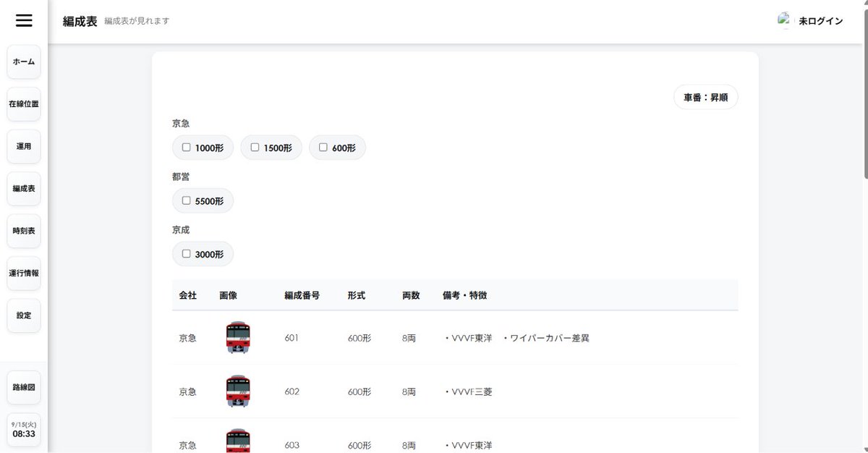Open 設定 in sidebar
Viewport: 868px width, 453px height.
(24, 316)
